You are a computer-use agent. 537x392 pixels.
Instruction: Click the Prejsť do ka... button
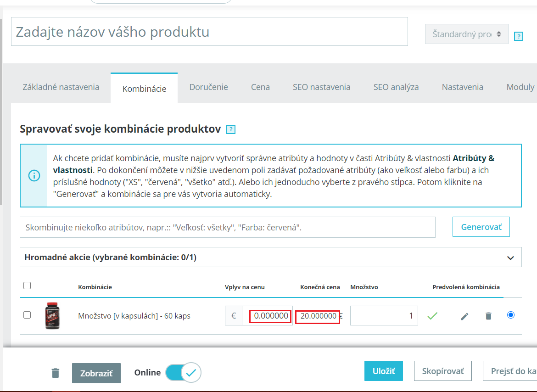[x=510, y=371]
